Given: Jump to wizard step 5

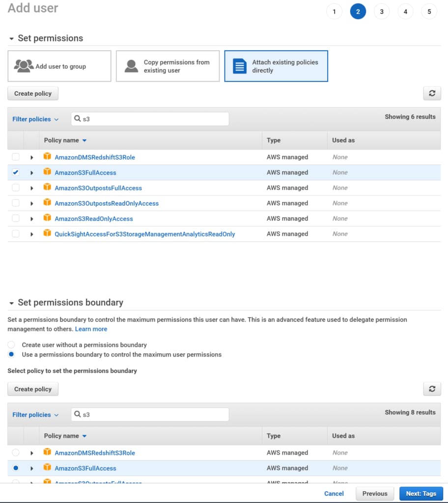Looking at the screenshot, I should 429,12.
